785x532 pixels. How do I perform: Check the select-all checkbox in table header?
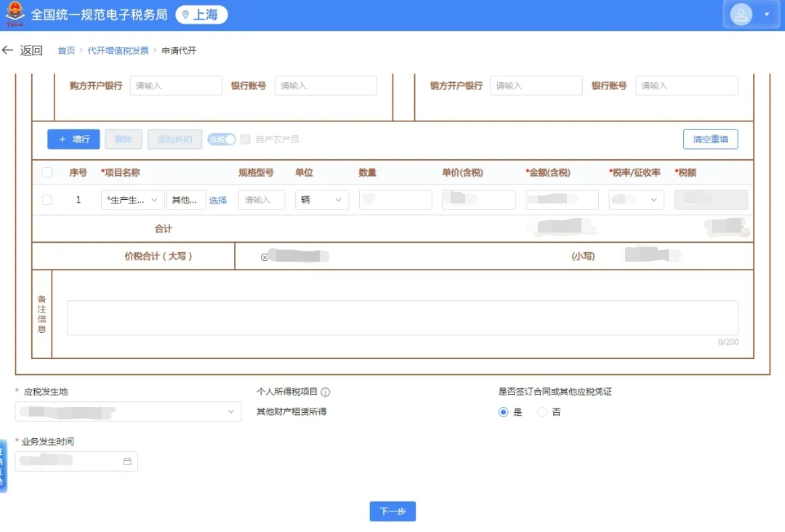click(47, 172)
